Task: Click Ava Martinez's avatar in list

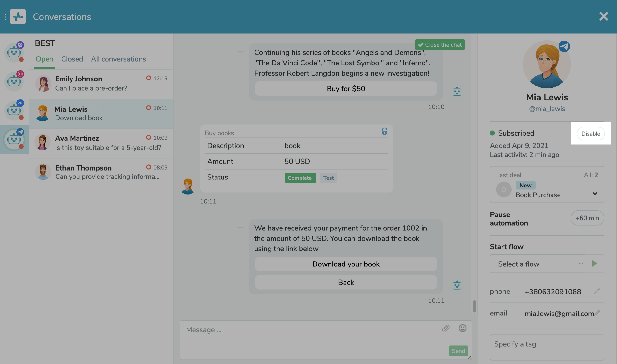Action: tap(43, 142)
